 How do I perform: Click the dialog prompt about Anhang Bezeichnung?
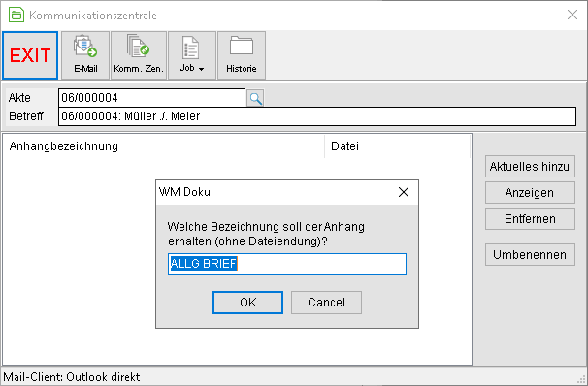tap(266, 234)
